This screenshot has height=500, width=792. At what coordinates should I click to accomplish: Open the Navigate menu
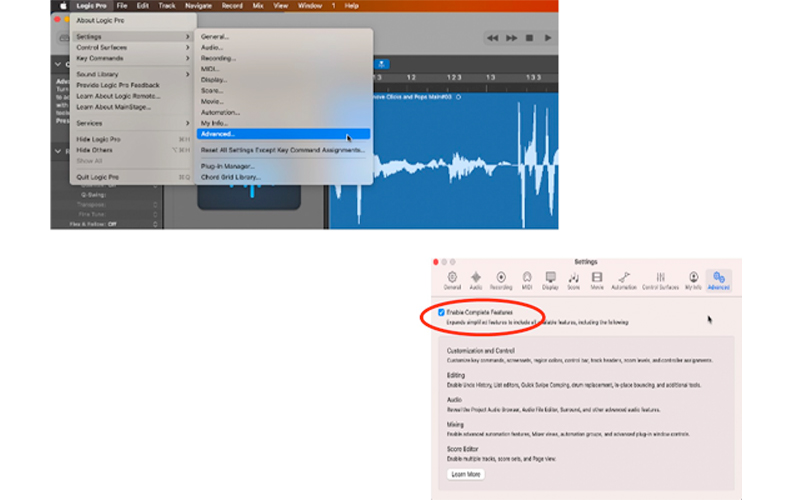(x=199, y=6)
